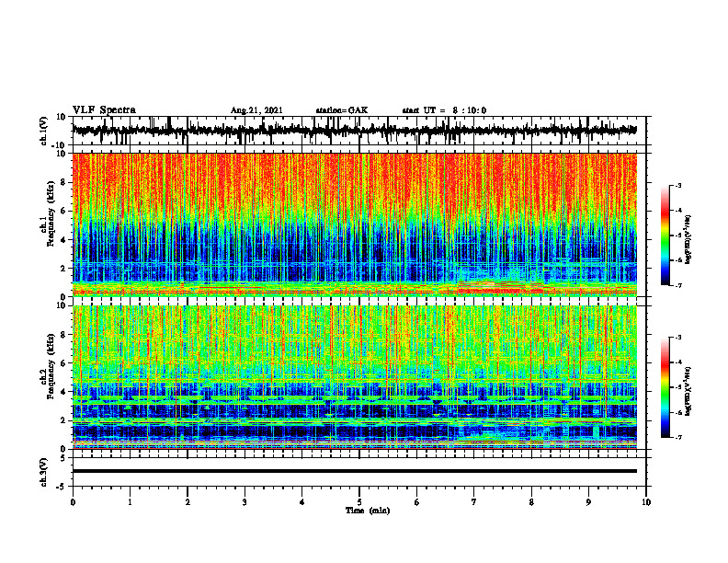Click the ch.2 colorbar "log(PSD)" unit label
728x563 pixels.
(688, 392)
